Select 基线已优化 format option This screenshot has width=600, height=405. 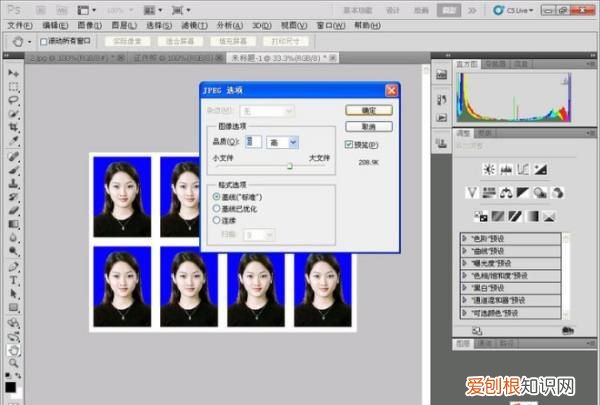217,208
